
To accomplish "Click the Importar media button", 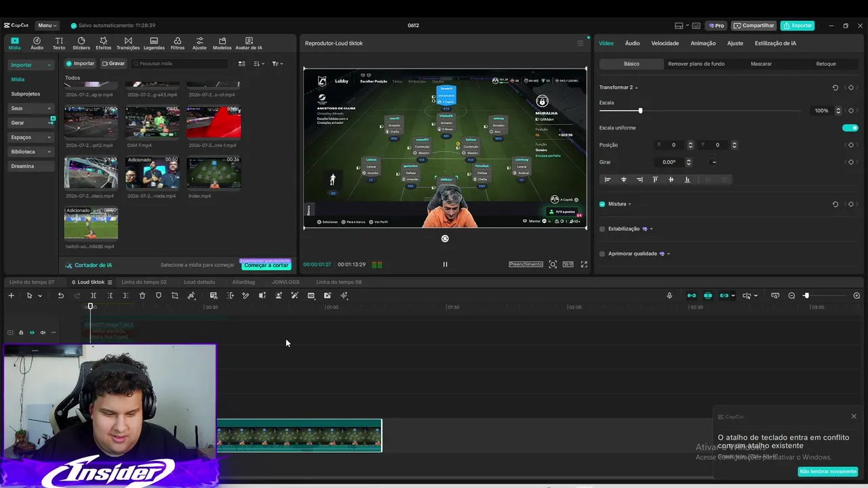I will coord(80,64).
